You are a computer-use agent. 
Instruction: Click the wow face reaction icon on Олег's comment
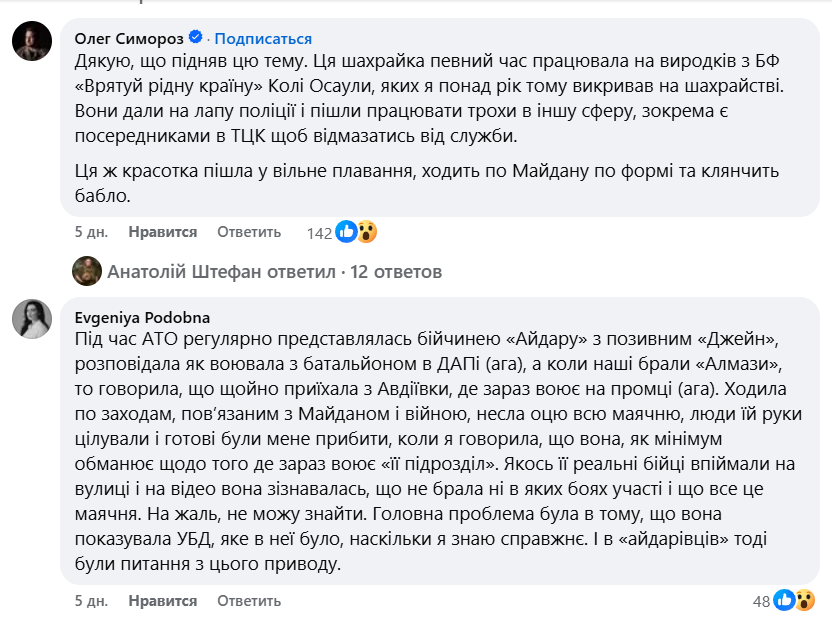pyautogui.click(x=367, y=232)
